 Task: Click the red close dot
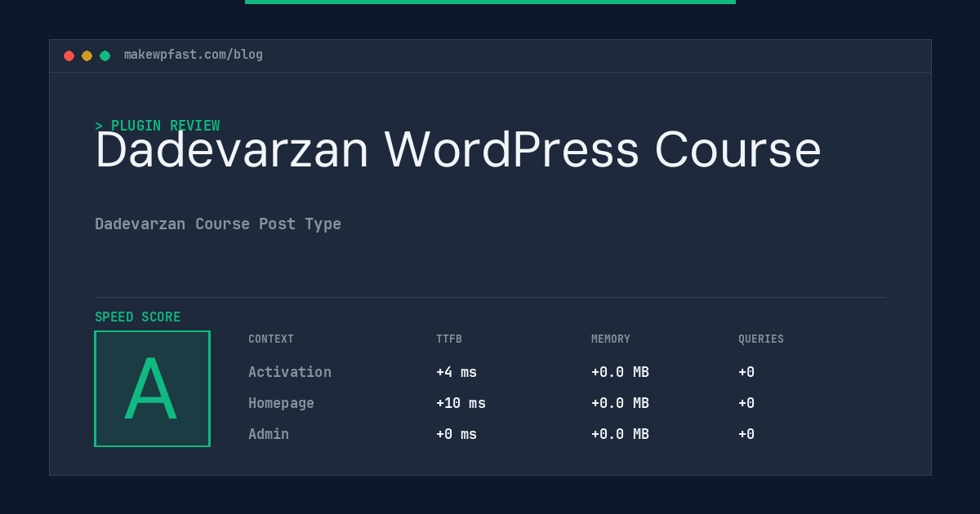pyautogui.click(x=69, y=55)
